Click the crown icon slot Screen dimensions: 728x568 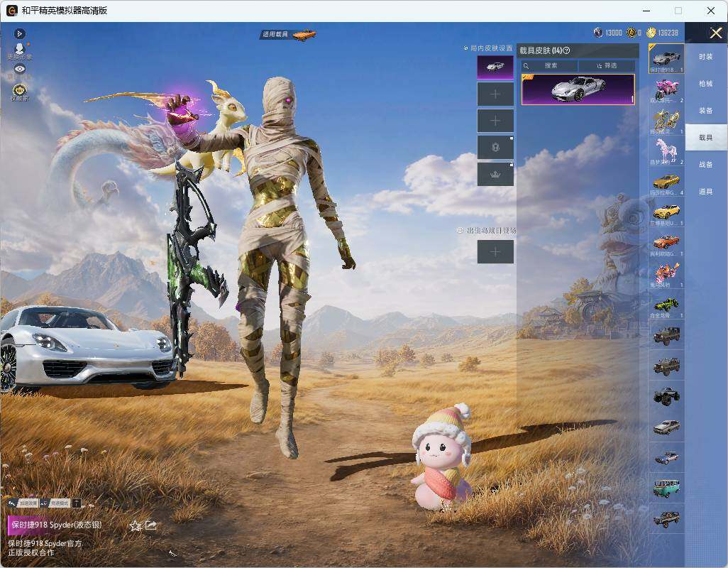tap(495, 174)
